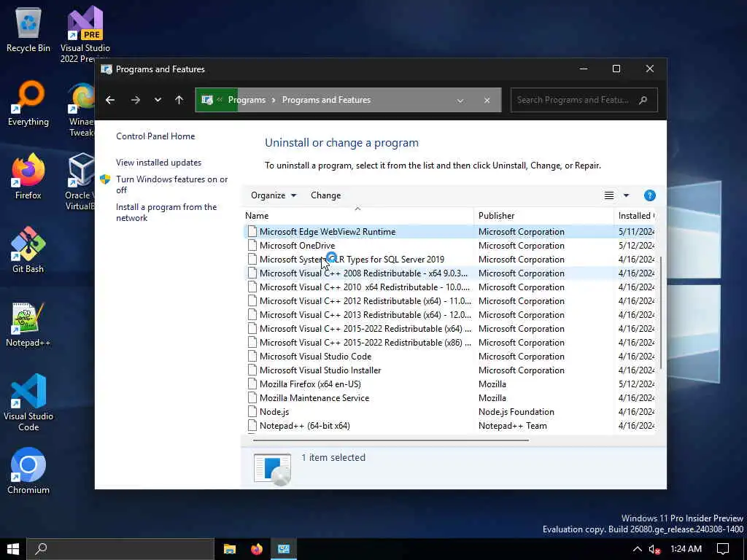
Task: Click the Programs breadcrumb segment
Action: 247,100
